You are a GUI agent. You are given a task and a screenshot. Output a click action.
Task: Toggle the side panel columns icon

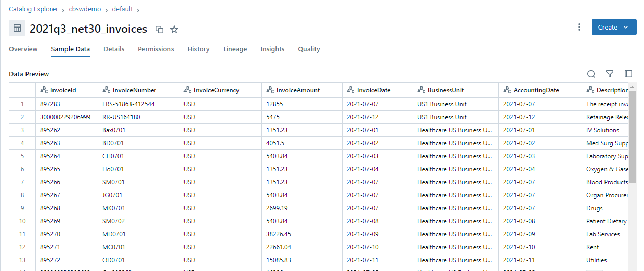pos(628,74)
